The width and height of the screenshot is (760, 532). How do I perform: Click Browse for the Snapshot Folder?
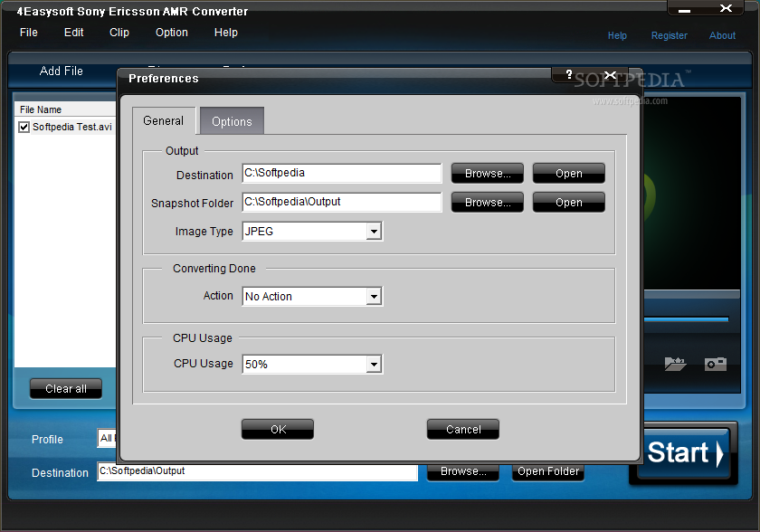coord(488,203)
